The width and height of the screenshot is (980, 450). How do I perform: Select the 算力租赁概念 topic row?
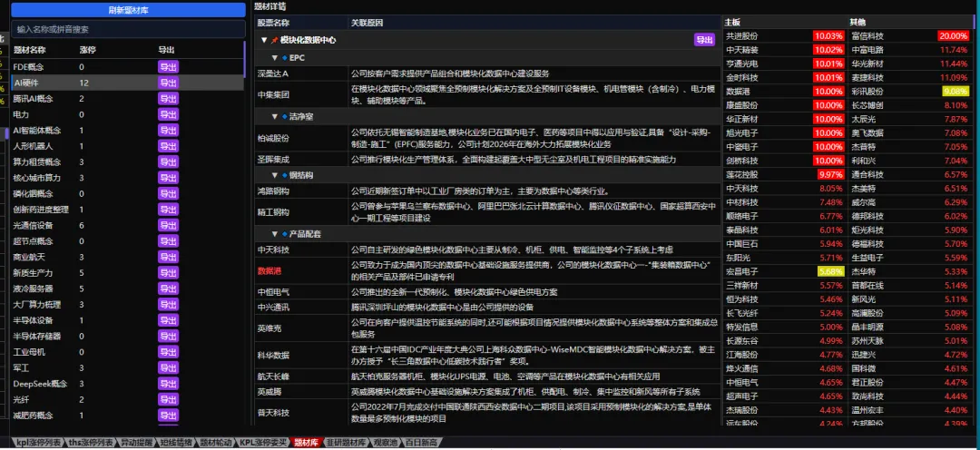click(128, 161)
